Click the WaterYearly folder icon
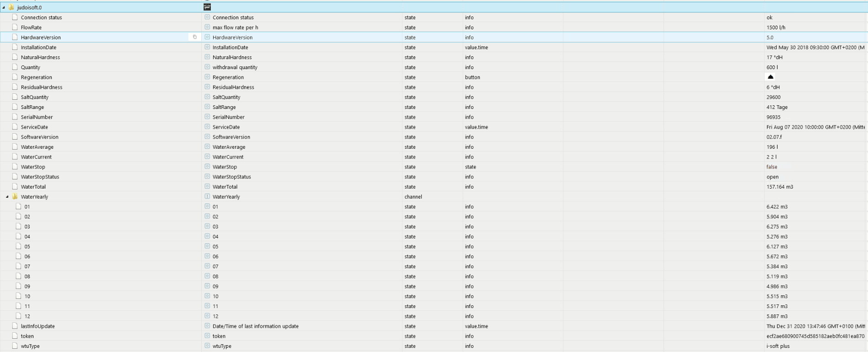The image size is (868, 352). click(15, 196)
